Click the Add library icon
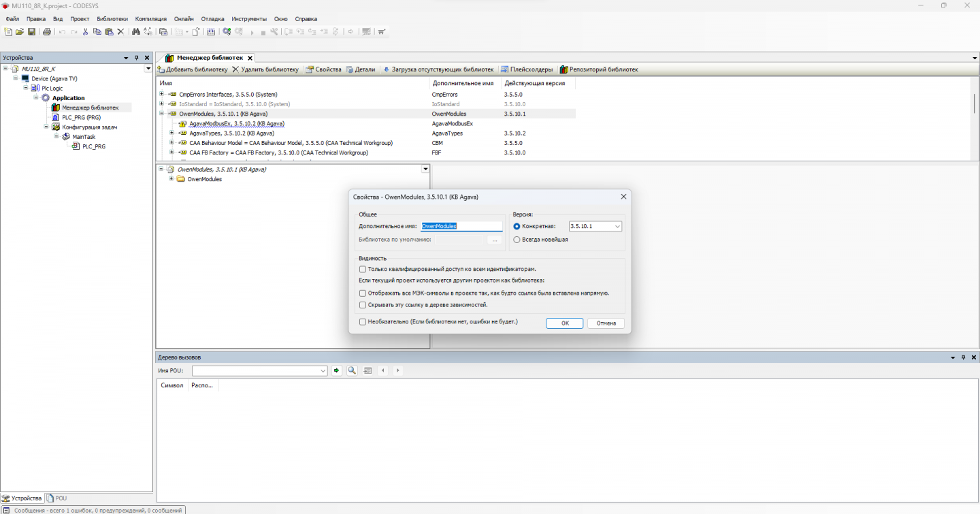The height and width of the screenshot is (514, 980). coord(161,69)
